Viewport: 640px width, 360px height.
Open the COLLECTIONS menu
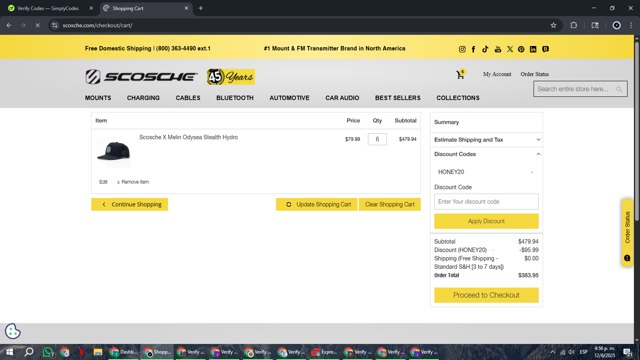458,98
